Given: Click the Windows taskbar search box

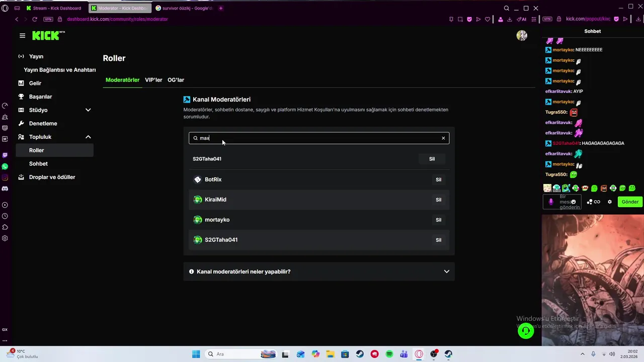Looking at the screenshot, I should (x=242, y=354).
